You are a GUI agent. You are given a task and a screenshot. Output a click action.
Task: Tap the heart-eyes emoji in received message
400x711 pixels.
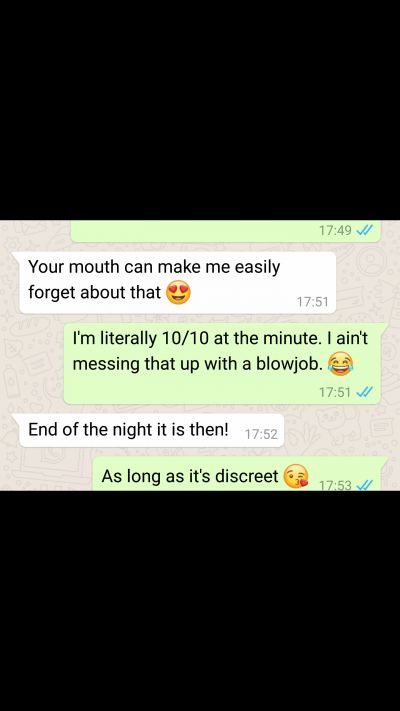pyautogui.click(x=178, y=293)
